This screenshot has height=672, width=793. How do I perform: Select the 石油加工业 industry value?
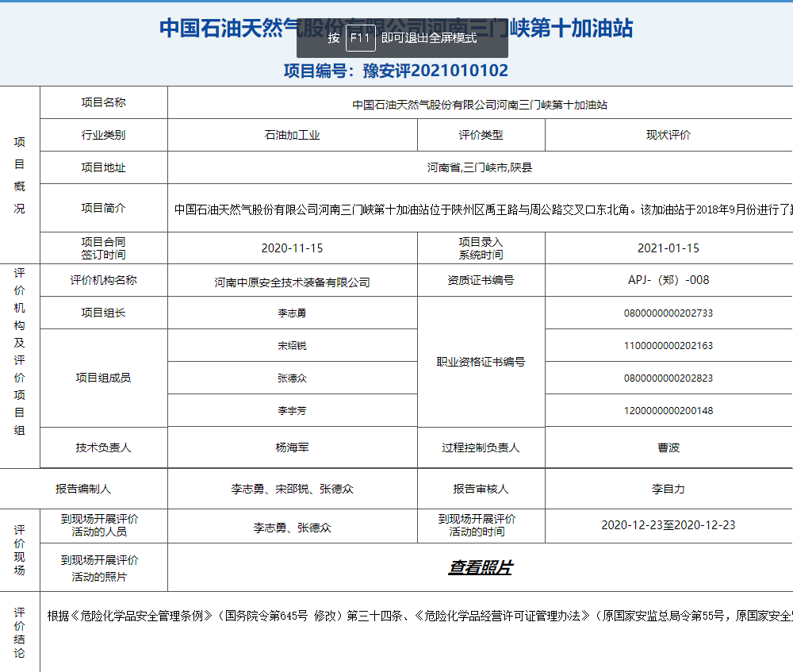pyautogui.click(x=293, y=135)
